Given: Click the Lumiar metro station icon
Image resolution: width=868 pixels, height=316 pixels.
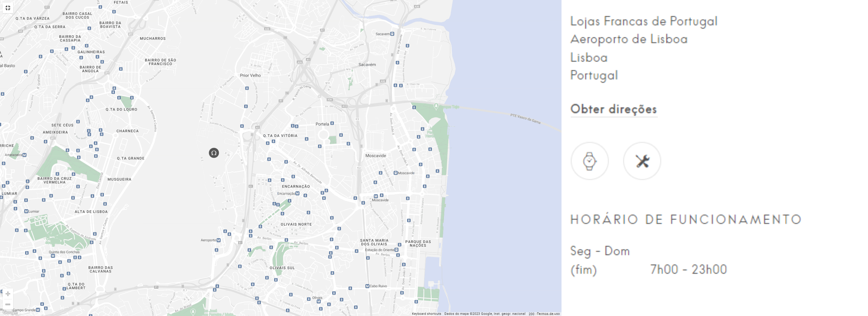Looking at the screenshot, I should (x=26, y=212).
